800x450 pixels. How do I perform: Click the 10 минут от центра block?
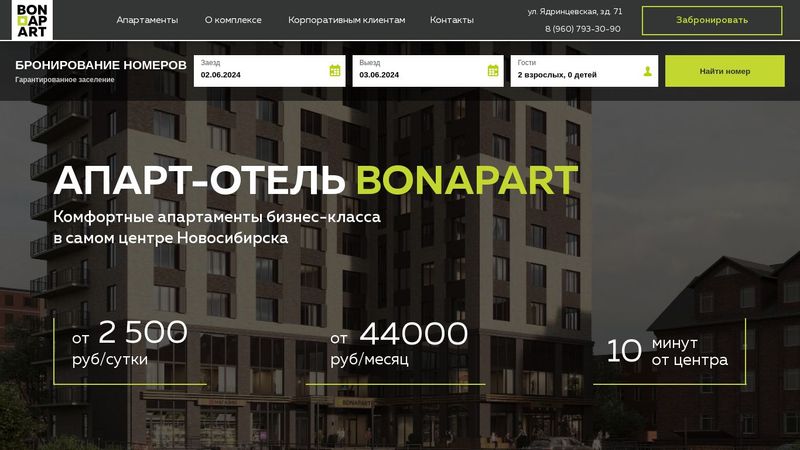667,351
